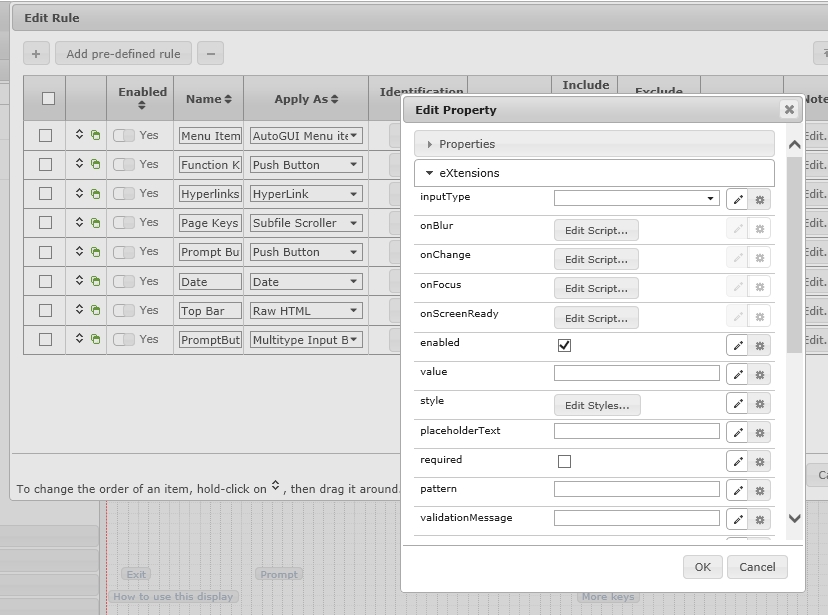Screen dimensions: 828x615
Task: Click the pencil icon in enabled row
Action: 738,346
